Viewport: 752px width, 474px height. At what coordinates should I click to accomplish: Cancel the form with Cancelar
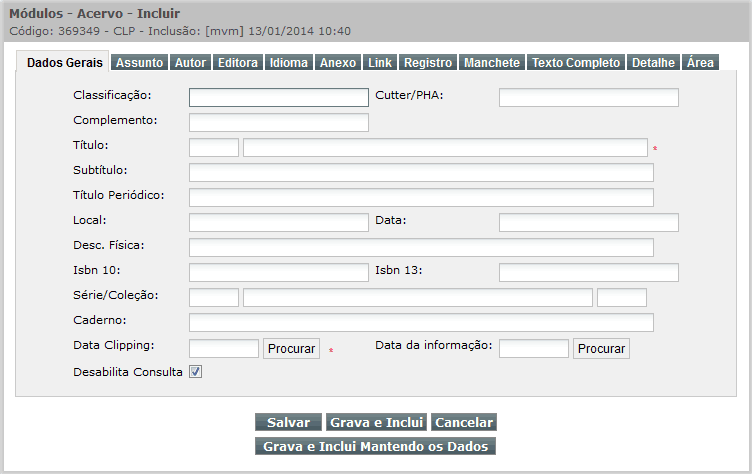pos(464,422)
